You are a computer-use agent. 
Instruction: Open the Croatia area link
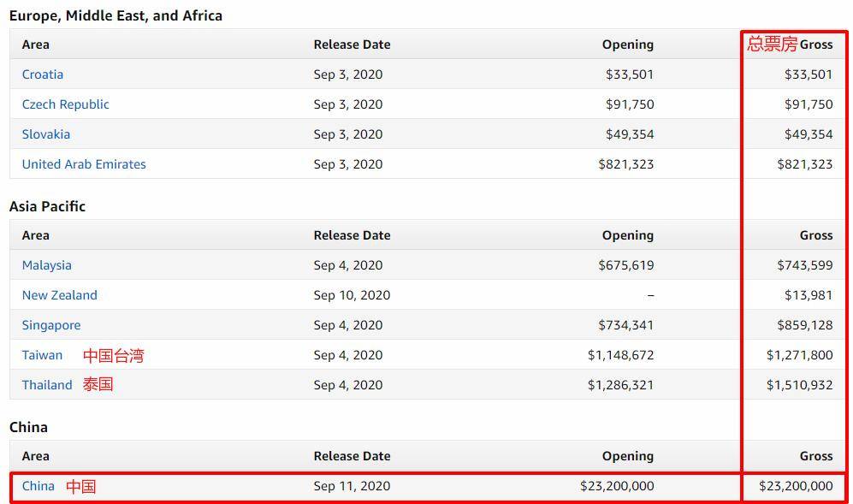coord(43,74)
